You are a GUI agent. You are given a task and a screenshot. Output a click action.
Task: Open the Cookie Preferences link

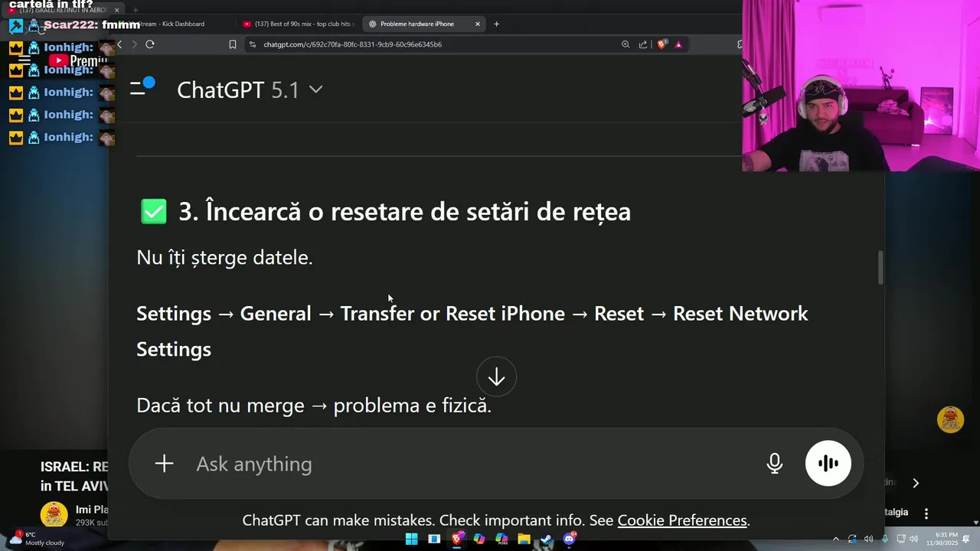point(682,520)
